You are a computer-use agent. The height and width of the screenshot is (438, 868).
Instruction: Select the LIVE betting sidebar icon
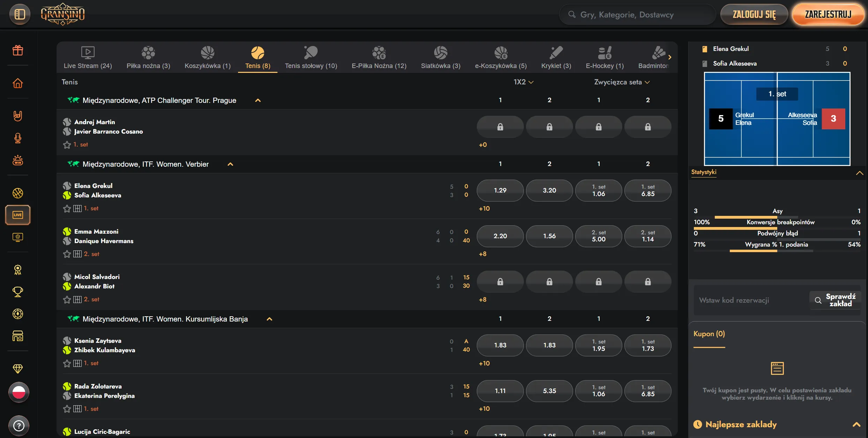click(x=18, y=215)
